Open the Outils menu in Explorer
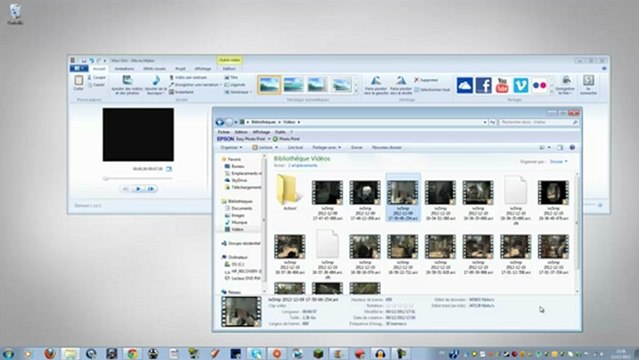The height and width of the screenshot is (360, 639). [280, 132]
